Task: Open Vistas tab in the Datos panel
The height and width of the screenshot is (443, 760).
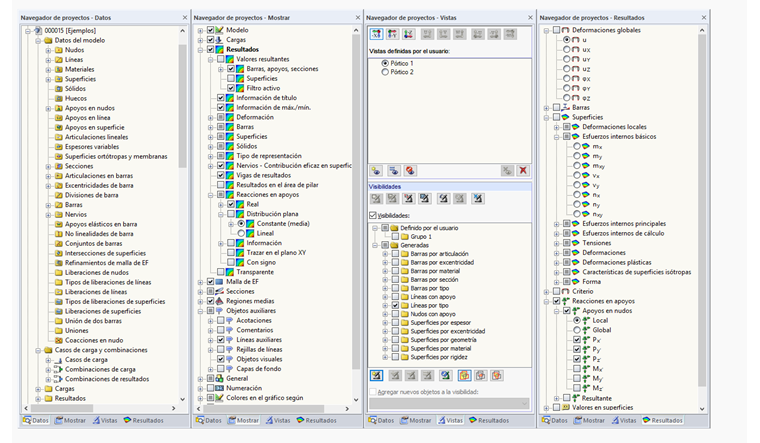Action: pos(105,421)
